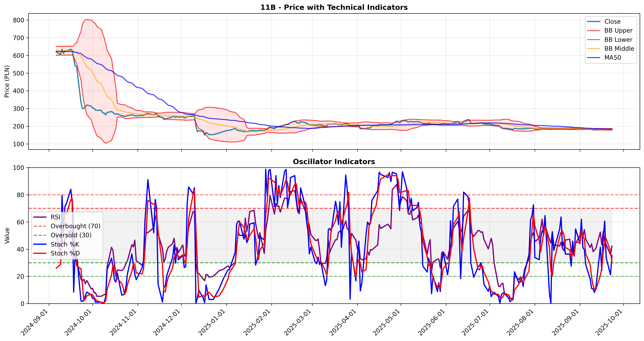Click the Value y-axis label of oscillator chart

[7, 236]
